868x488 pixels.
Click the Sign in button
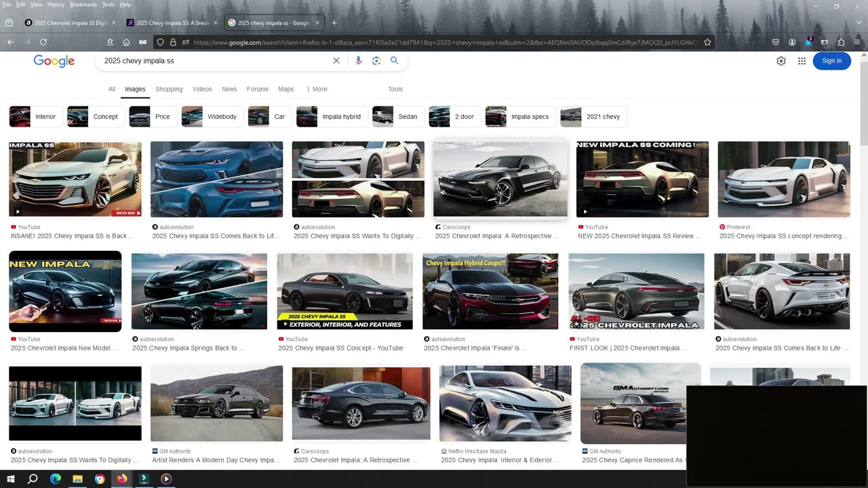831,60
